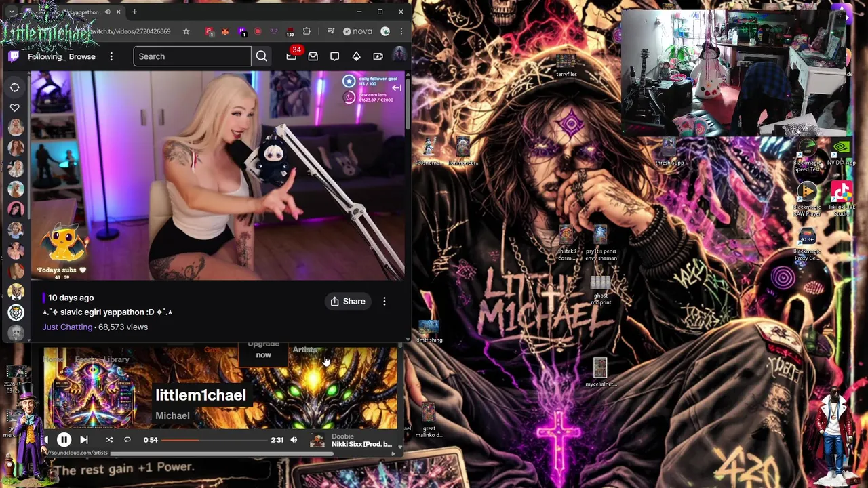Click the nova extension button
868x488 pixels.
point(357,31)
